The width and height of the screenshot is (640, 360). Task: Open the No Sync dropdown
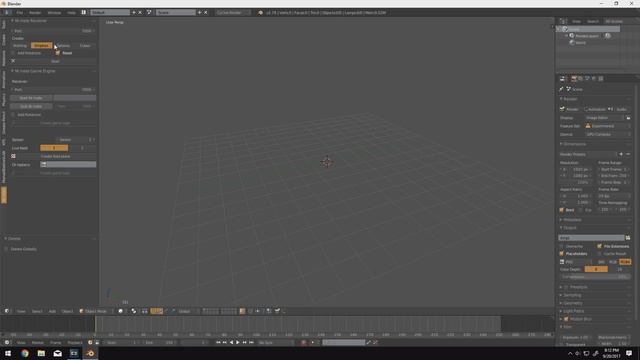[276, 342]
